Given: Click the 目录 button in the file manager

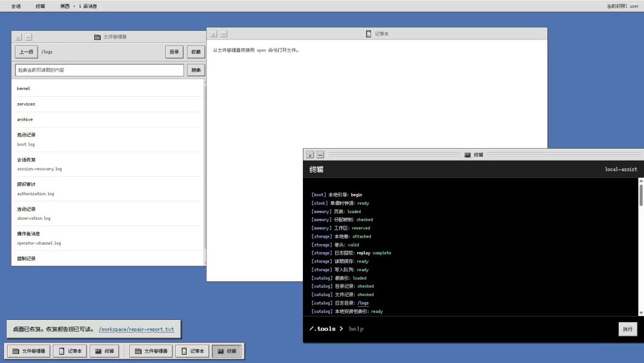Looking at the screenshot, I should [174, 52].
